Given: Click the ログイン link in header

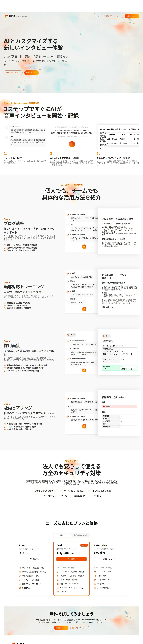Looking at the screenshot, I should click(97, 16).
